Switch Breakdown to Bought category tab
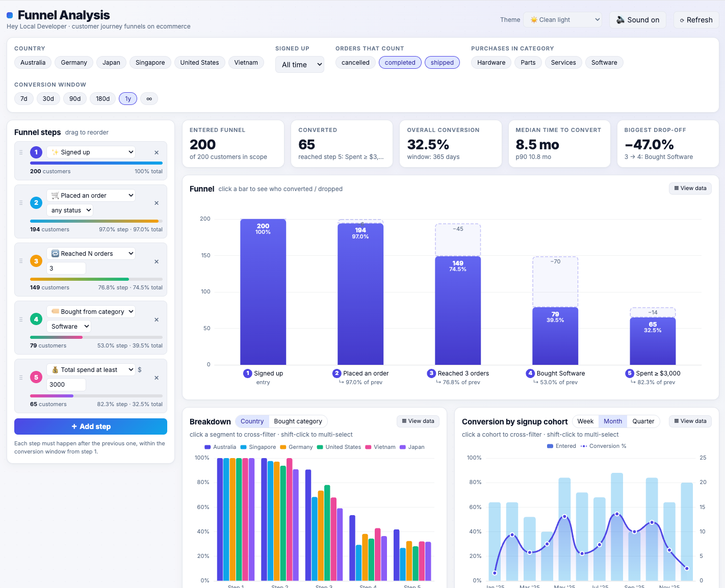The width and height of the screenshot is (725, 588). pyautogui.click(x=298, y=421)
